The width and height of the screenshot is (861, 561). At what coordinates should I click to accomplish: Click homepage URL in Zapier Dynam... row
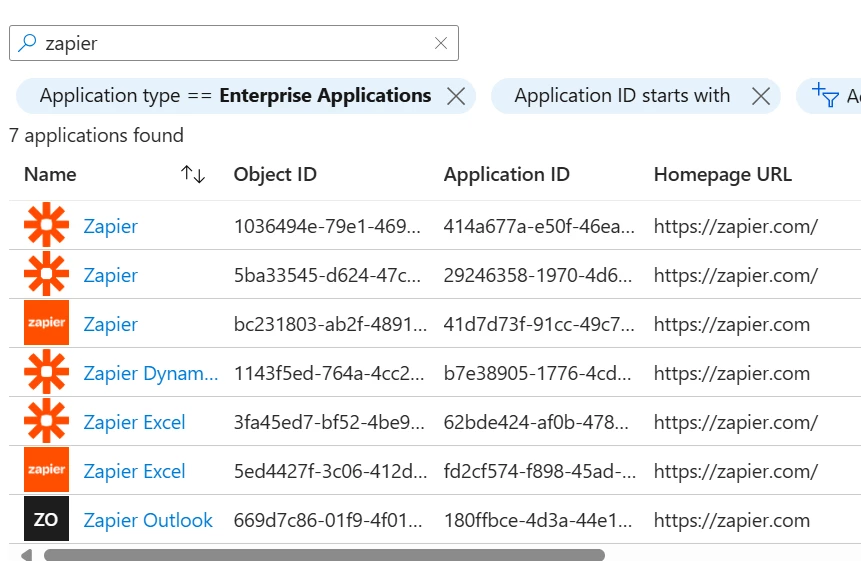(731, 373)
